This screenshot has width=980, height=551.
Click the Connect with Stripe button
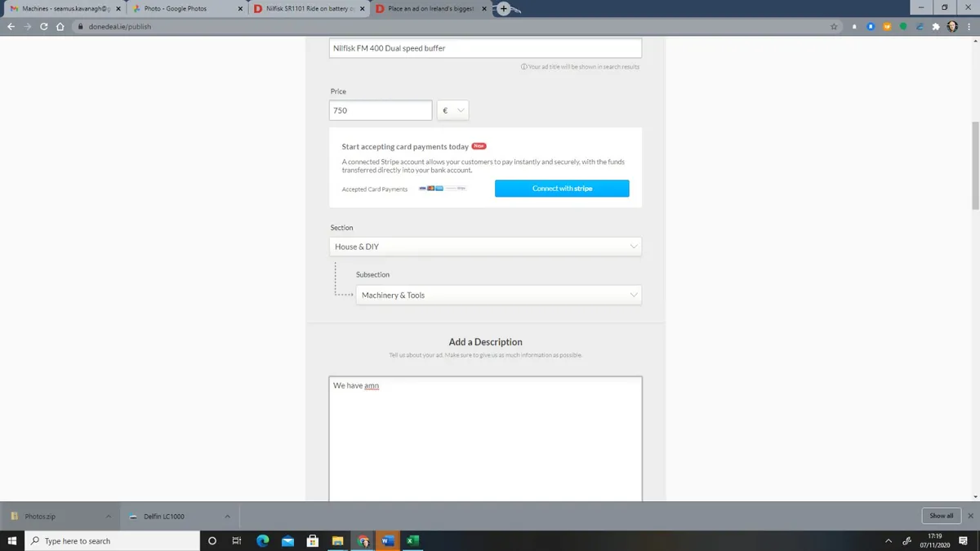pyautogui.click(x=562, y=189)
